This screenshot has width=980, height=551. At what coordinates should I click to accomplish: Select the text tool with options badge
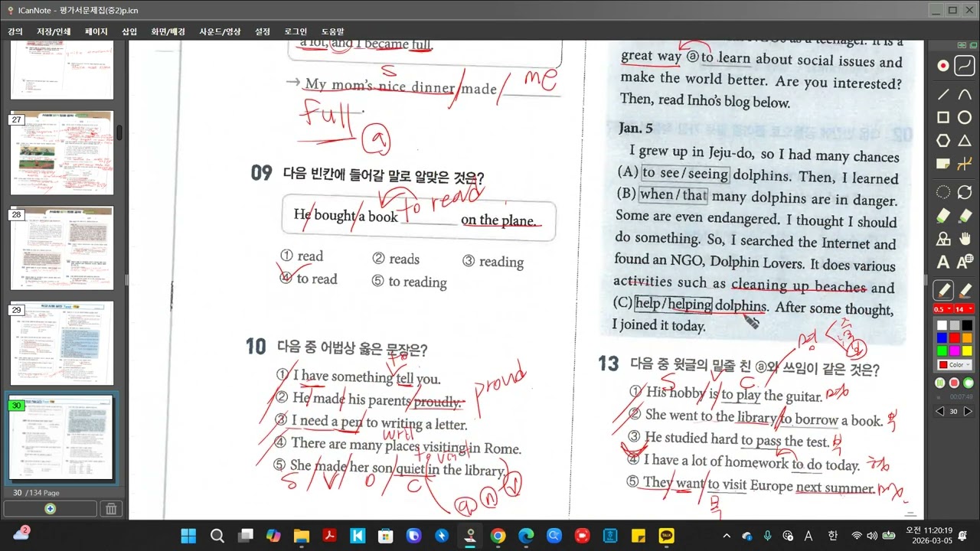(965, 262)
